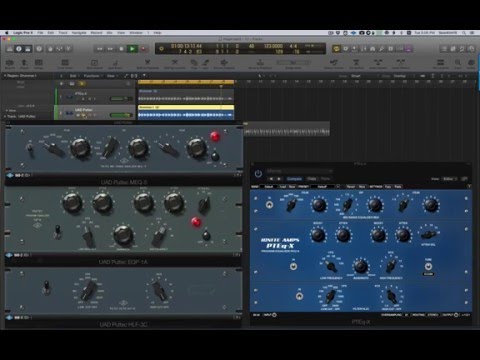Click previous preset arrow in PTEq-X header
The height and width of the screenshot is (360, 480).
point(271,179)
